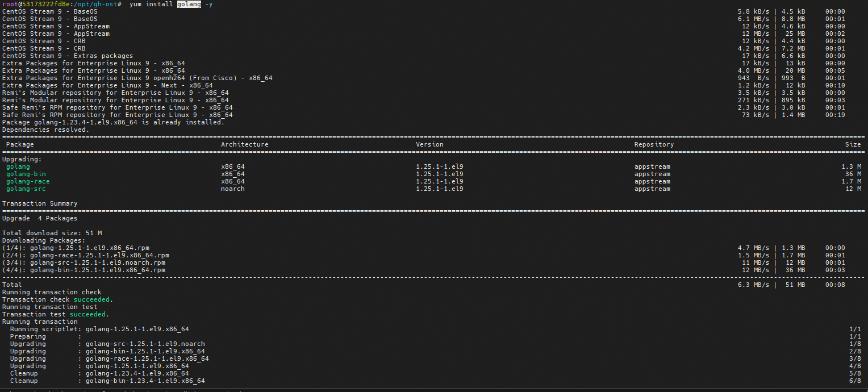This screenshot has height=392, width=868.
Task: Click "Package golang-1.23.4-1.el9.x86_64 is already installed."
Action: point(114,122)
